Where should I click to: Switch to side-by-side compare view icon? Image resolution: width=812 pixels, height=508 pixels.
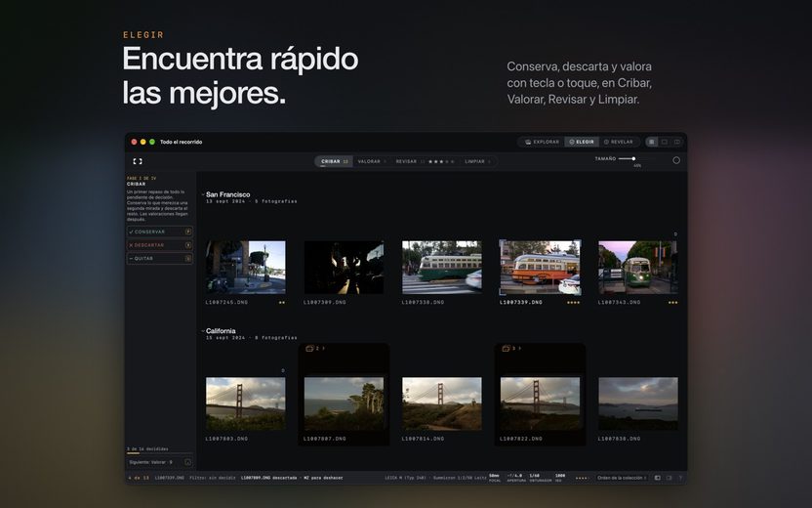coord(677,142)
